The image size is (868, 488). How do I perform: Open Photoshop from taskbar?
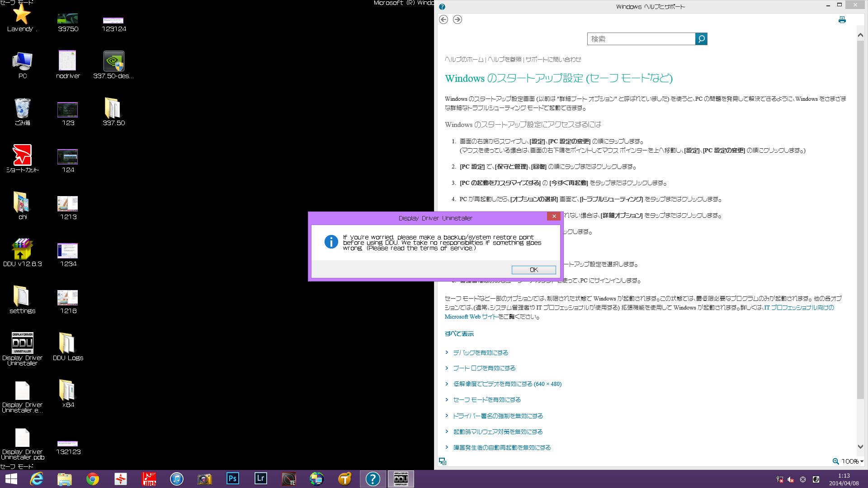[232, 479]
